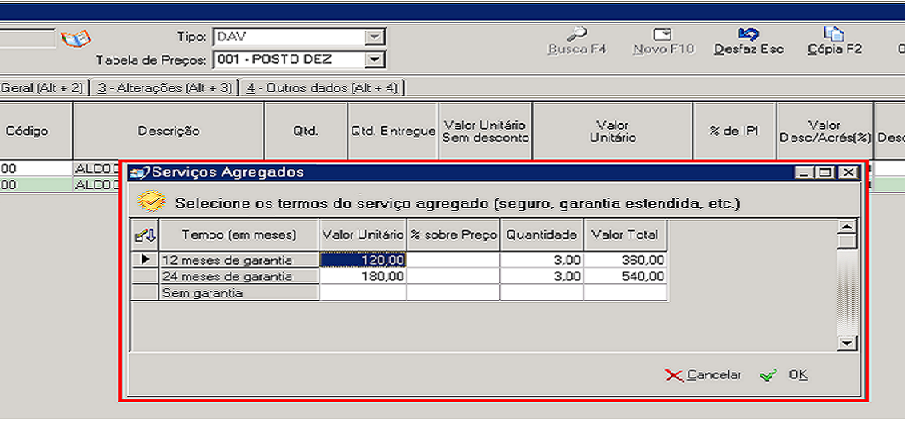Viewport: 906px width, 421px height.
Task: Maximize the Serviços Agregados dialog
Action: 825,172
